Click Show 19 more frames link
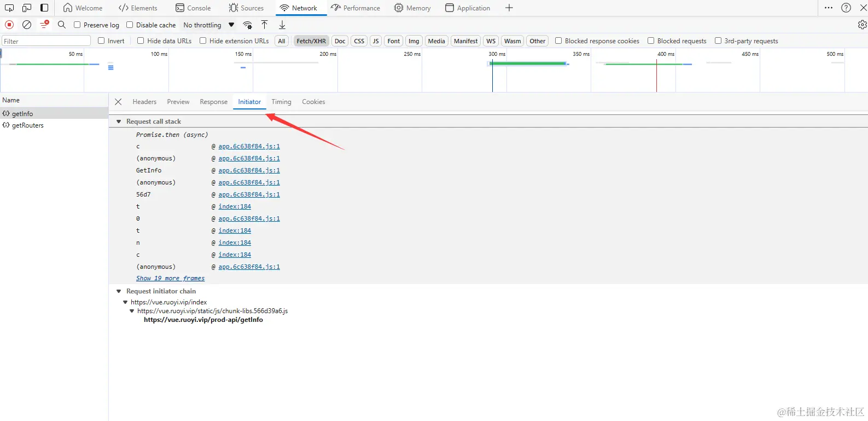The height and width of the screenshot is (421, 868). pos(171,278)
